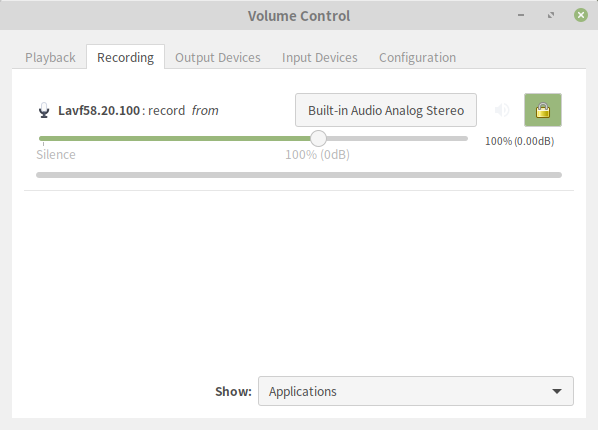Switch to the Playback tab
This screenshot has height=430, width=598.
[x=50, y=57]
